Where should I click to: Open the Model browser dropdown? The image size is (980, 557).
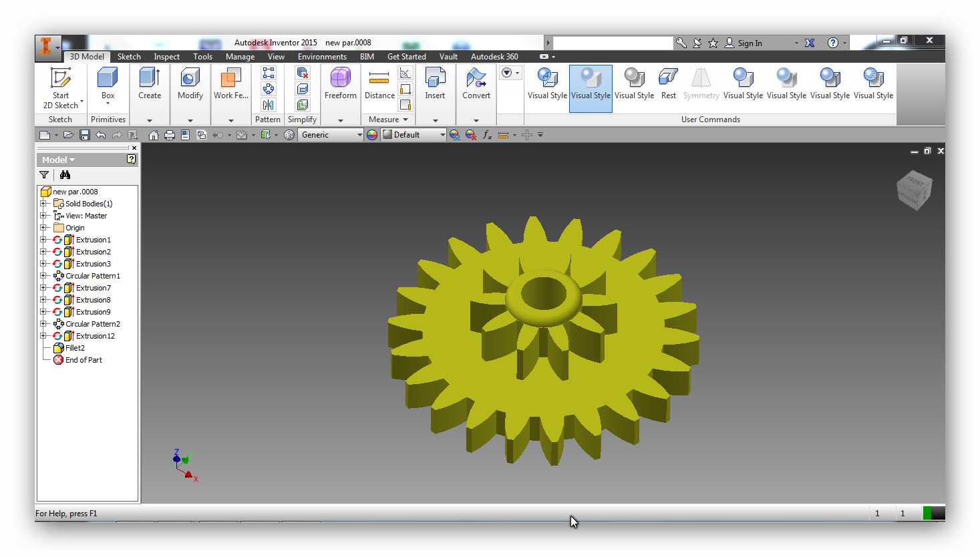click(58, 160)
